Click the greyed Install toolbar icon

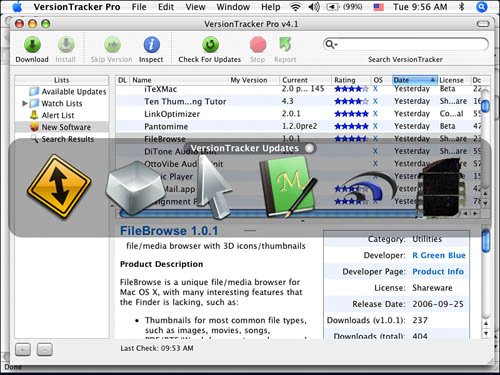[x=66, y=45]
